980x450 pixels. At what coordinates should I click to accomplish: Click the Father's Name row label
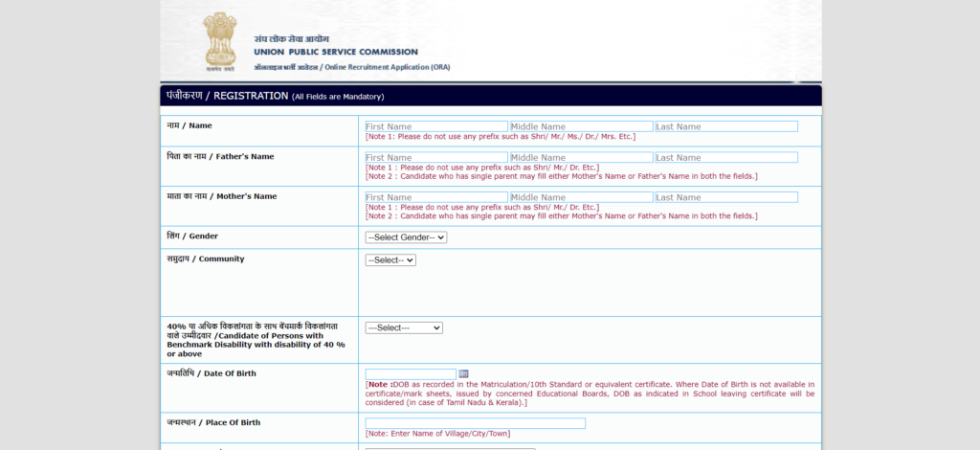(220, 156)
